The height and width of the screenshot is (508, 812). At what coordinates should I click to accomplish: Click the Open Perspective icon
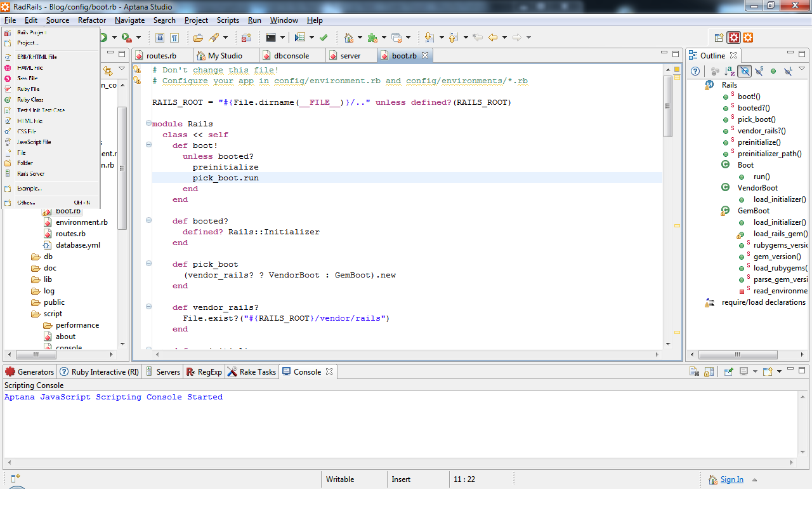(x=719, y=38)
